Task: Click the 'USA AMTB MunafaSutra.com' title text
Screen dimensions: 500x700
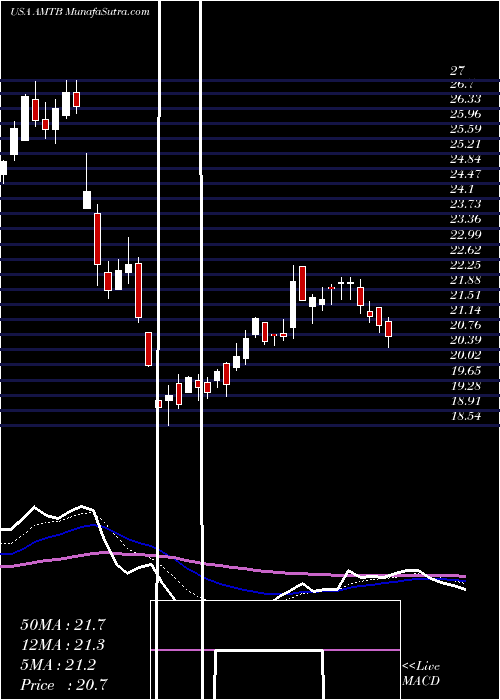Action: [79, 12]
